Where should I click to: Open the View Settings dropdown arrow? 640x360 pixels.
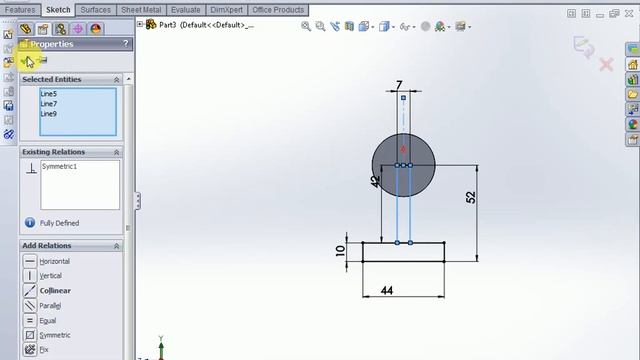click(470, 27)
